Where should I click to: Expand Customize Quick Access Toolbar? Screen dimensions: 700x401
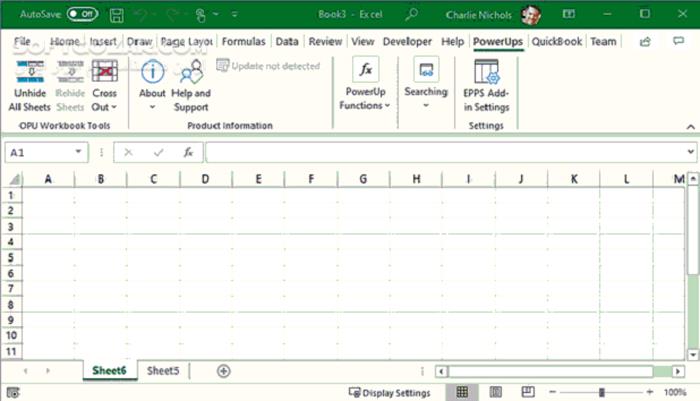click(x=234, y=15)
